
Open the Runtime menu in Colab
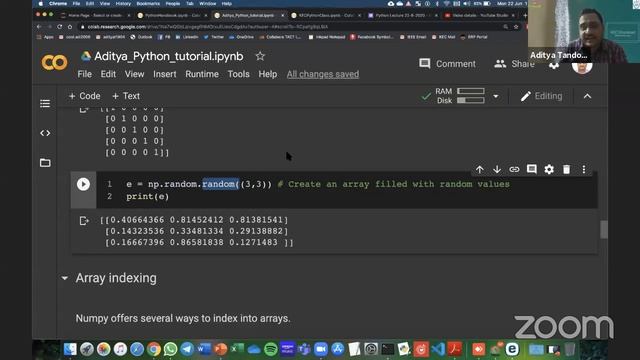(x=202, y=74)
